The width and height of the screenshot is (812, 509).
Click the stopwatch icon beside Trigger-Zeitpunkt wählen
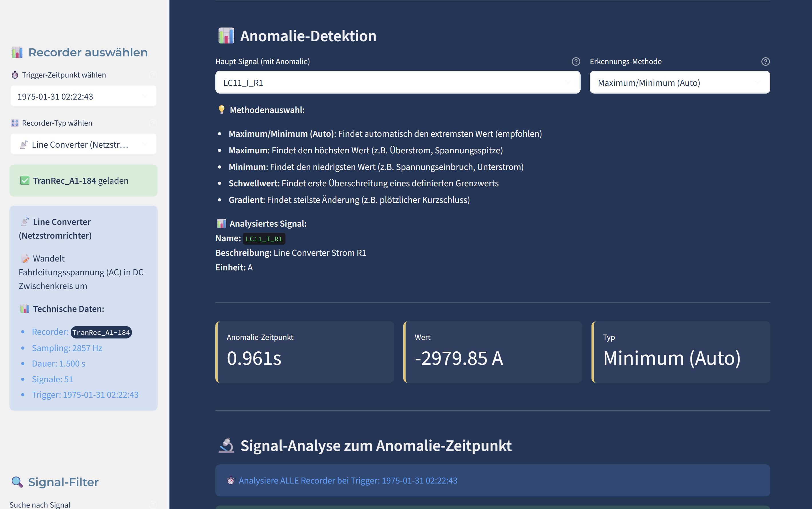coord(15,75)
